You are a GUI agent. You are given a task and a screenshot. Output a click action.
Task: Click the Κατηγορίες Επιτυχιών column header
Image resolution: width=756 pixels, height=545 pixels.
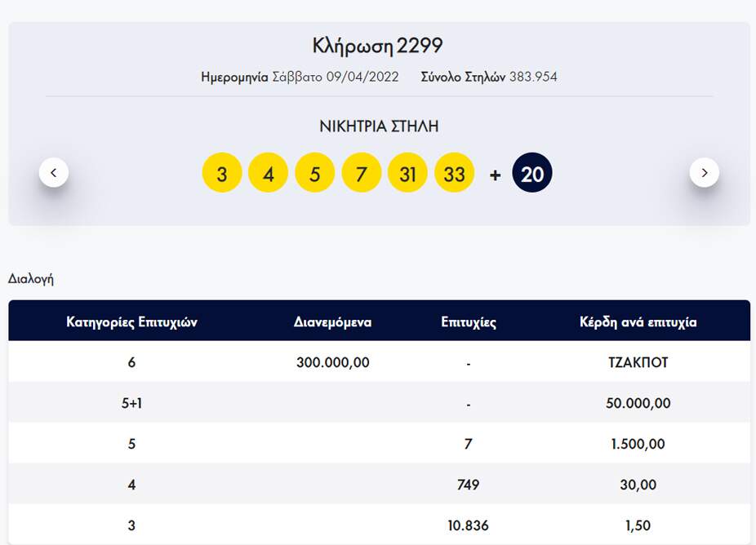[131, 322]
